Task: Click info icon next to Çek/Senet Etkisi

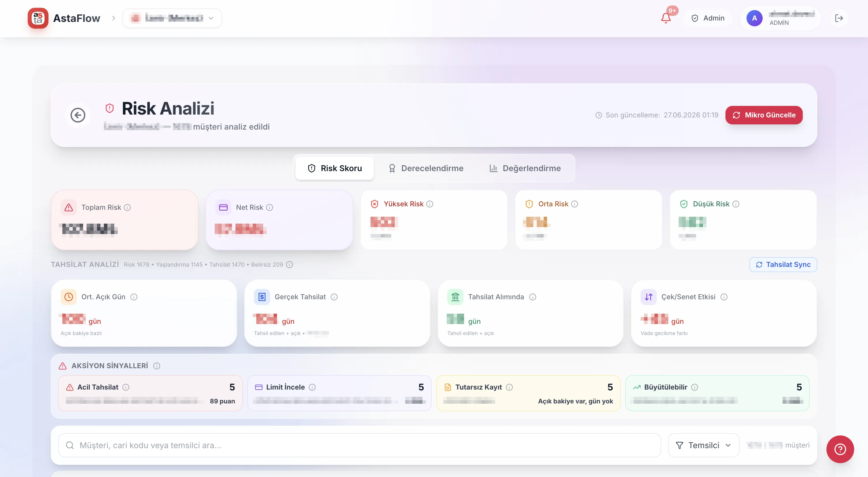Action: (724, 297)
